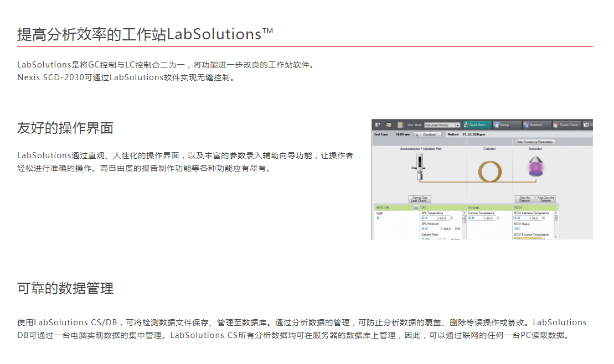
Task: Click the Download button
Action: [427, 134]
